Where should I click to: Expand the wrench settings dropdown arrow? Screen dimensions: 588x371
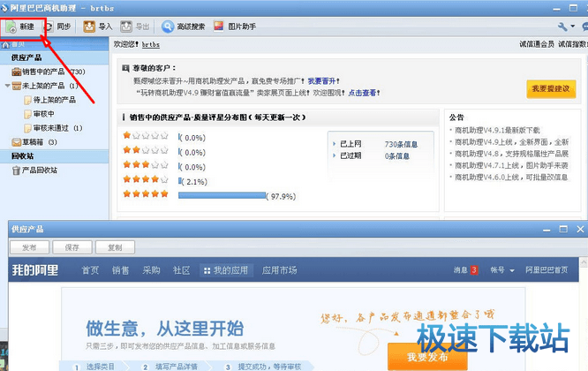coord(573,26)
